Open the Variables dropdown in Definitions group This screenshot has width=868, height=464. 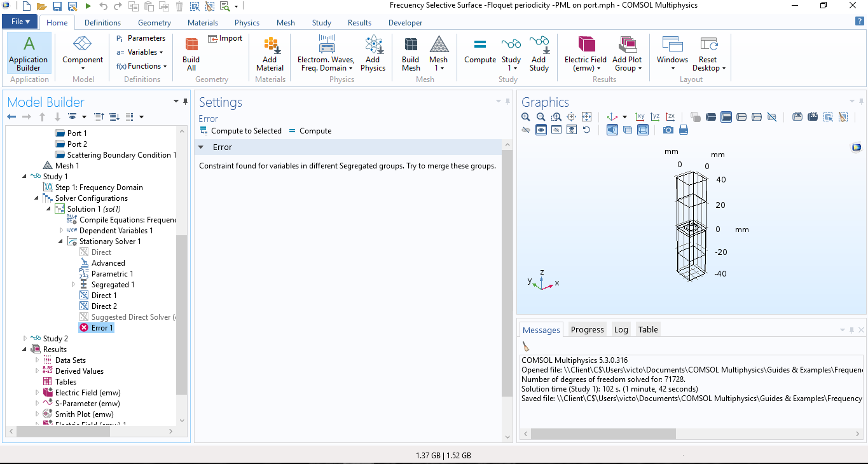coord(140,52)
